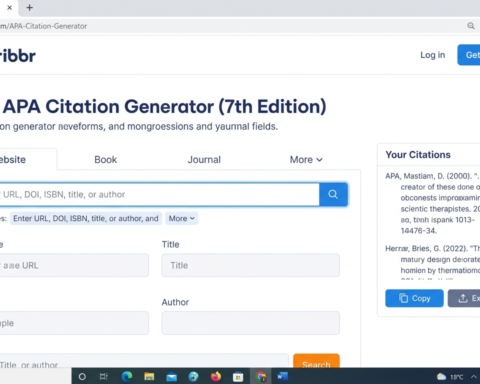Click the 'Title, or author' bottom search field

(x=144, y=361)
